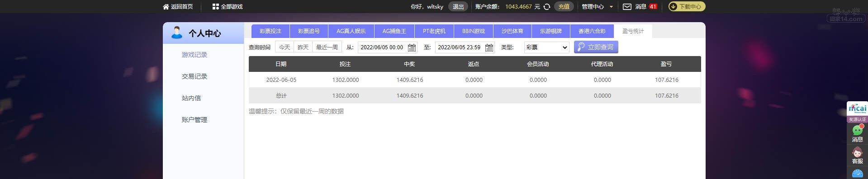Open the 消息 envelope icon
Viewport: 868px width, 179px height.
click(x=627, y=7)
